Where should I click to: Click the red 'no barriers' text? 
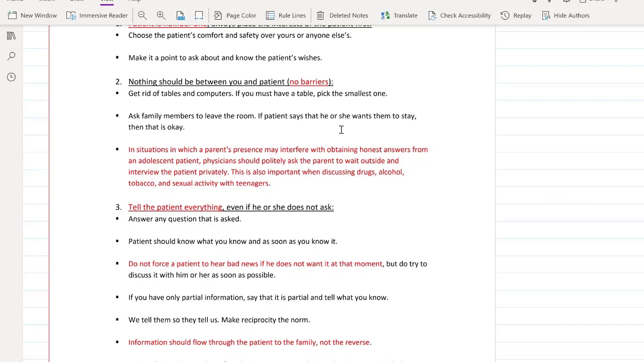click(309, 82)
